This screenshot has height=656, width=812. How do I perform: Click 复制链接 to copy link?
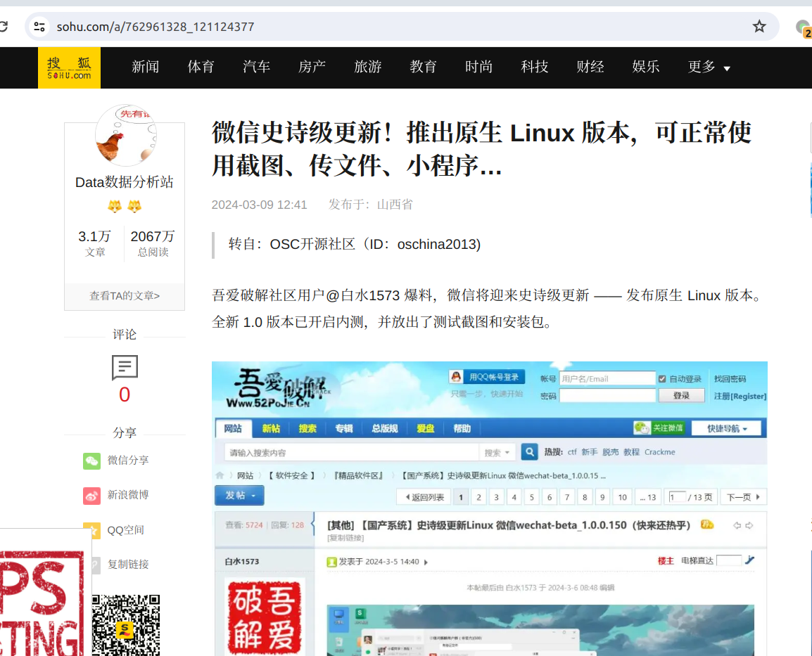(x=127, y=565)
